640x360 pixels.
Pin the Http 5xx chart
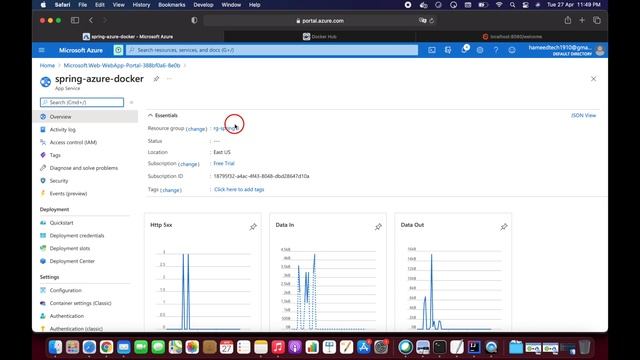253,227
